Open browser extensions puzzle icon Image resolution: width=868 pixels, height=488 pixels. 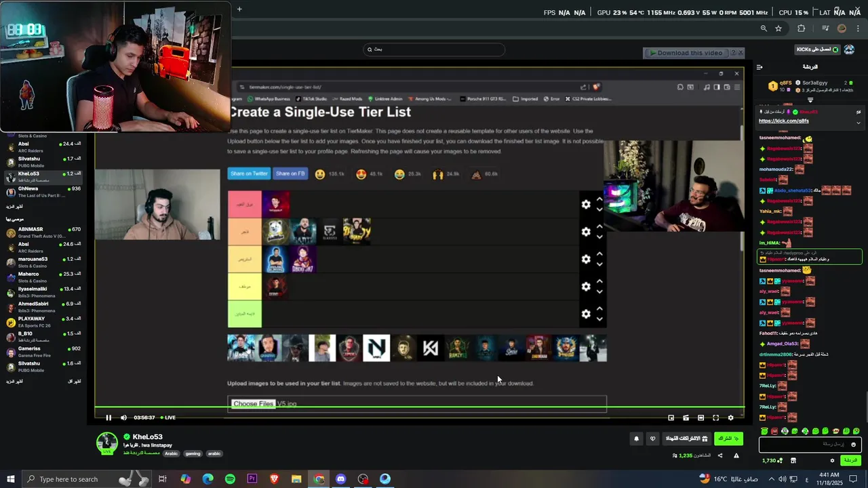(802, 28)
